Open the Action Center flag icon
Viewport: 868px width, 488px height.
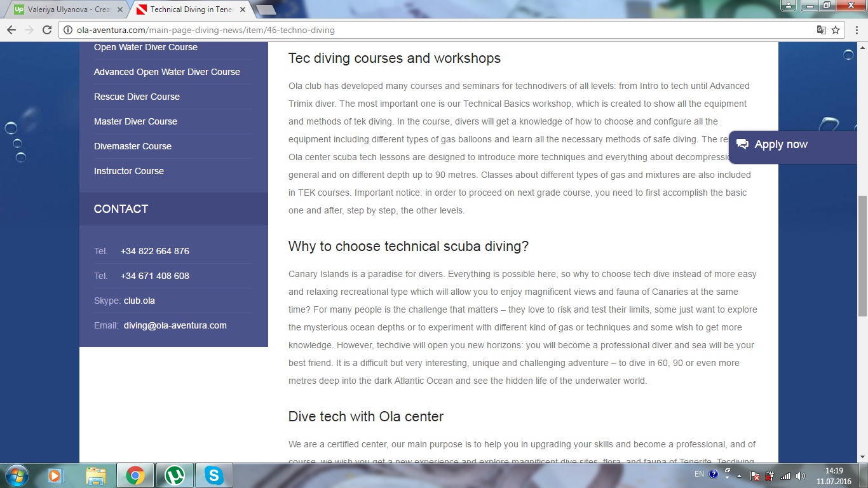(755, 475)
